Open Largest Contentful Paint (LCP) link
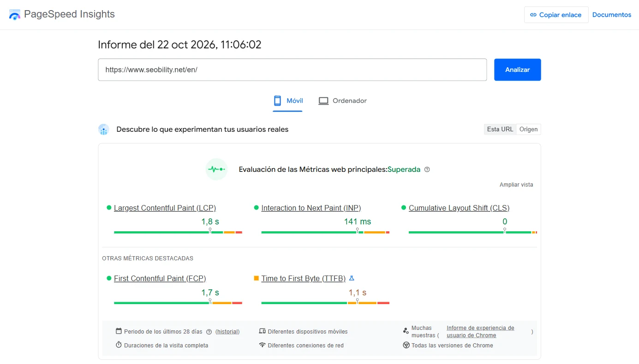 [x=165, y=208]
